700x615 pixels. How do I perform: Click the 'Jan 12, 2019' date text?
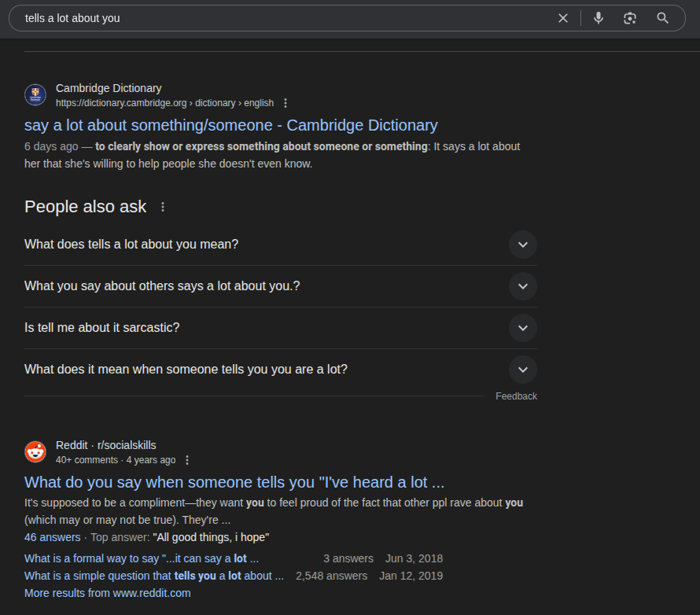(x=411, y=576)
